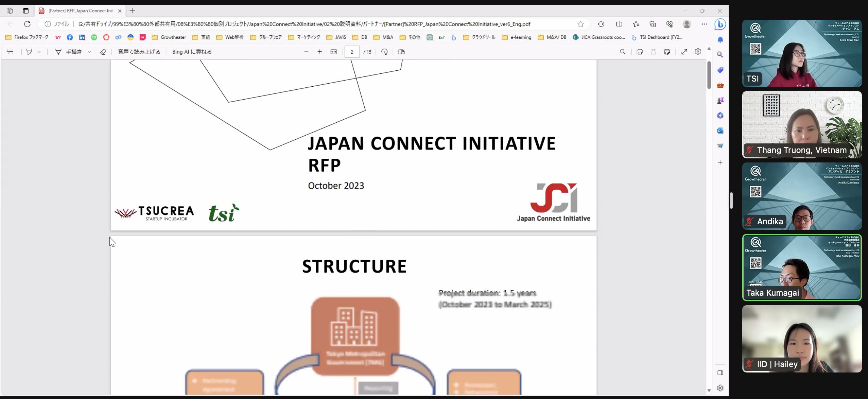
Task: Click the Save As icon with pencil
Action: [x=667, y=52]
